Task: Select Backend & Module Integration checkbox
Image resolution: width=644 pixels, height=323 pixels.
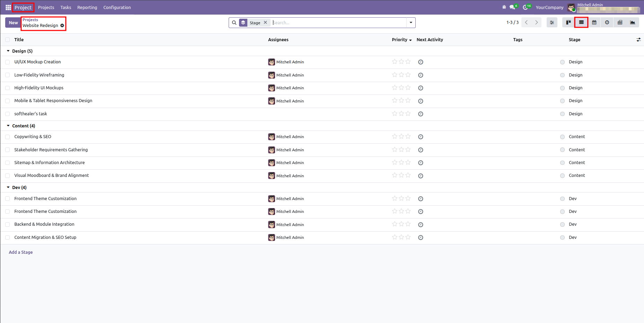Action: [8, 225]
